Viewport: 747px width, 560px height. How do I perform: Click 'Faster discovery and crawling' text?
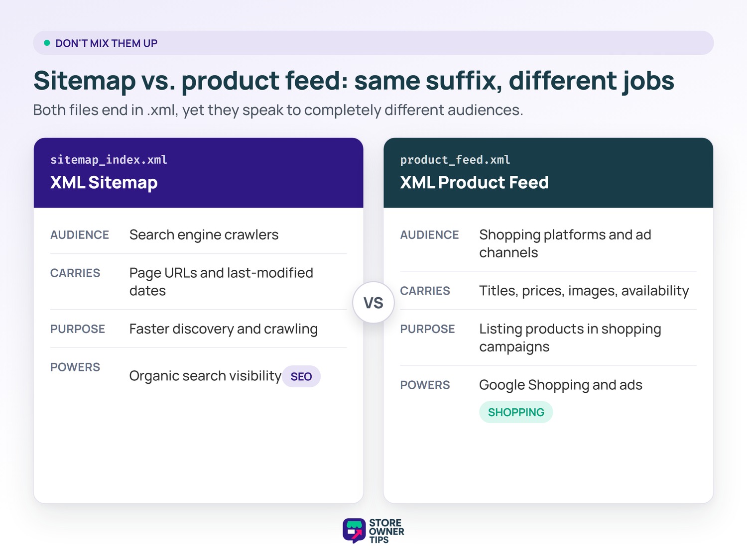tap(223, 329)
